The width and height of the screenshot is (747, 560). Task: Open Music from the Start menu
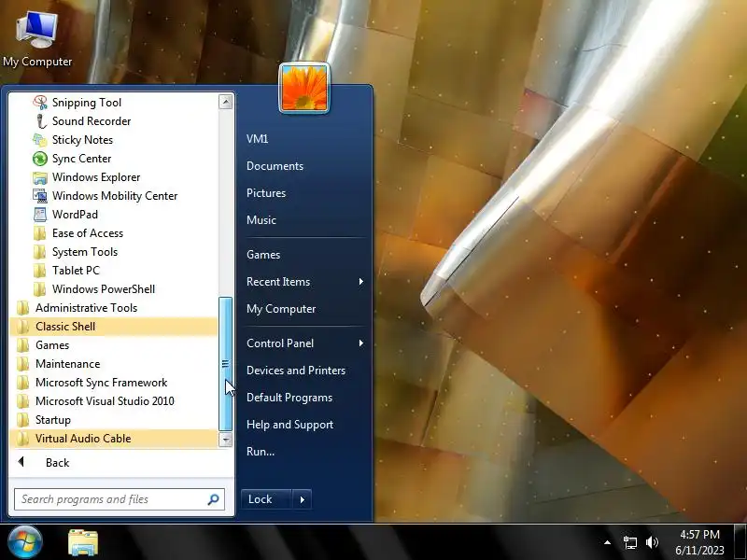tap(261, 220)
